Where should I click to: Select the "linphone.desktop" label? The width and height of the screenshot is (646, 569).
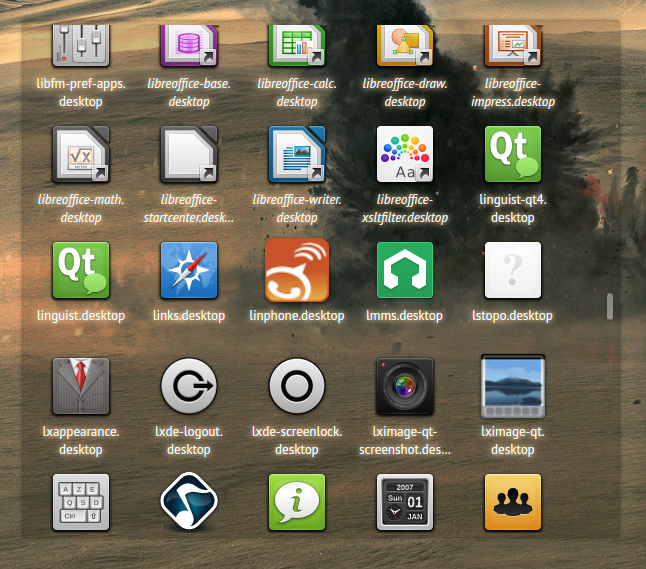(297, 316)
